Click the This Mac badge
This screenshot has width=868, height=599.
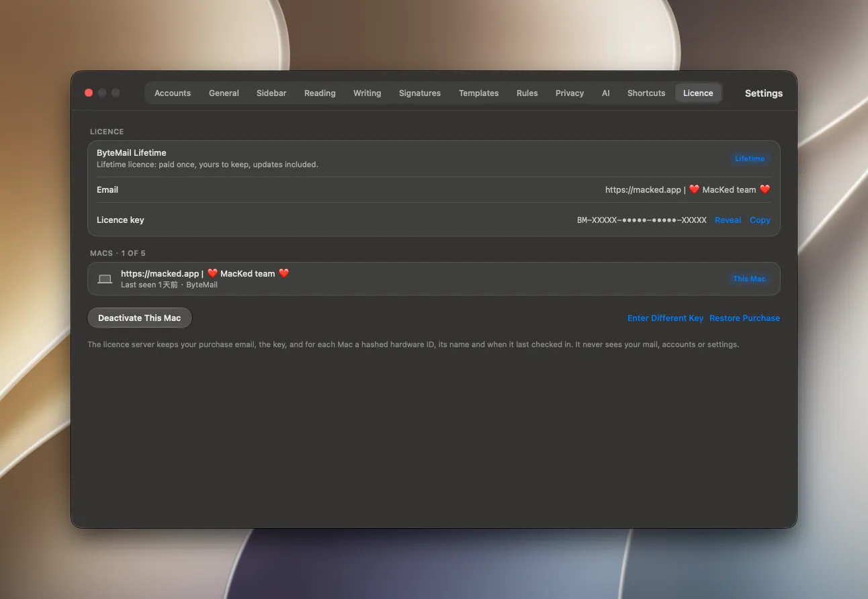(749, 279)
